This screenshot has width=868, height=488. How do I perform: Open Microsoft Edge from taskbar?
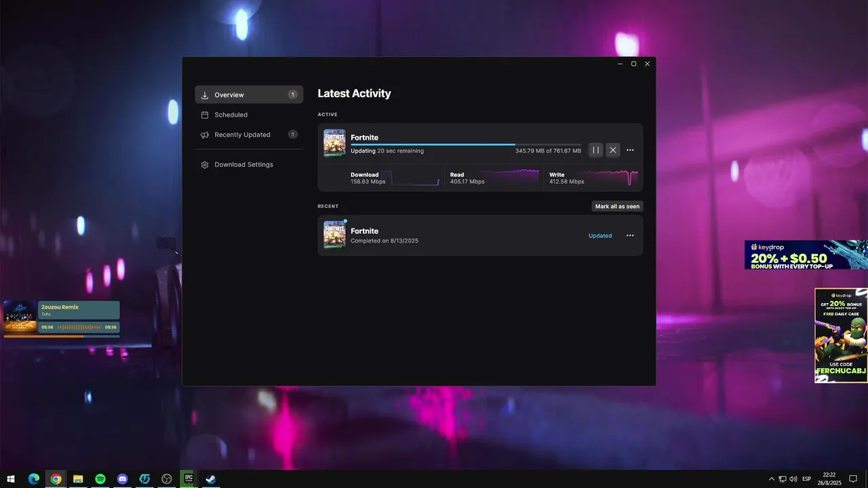click(x=33, y=479)
